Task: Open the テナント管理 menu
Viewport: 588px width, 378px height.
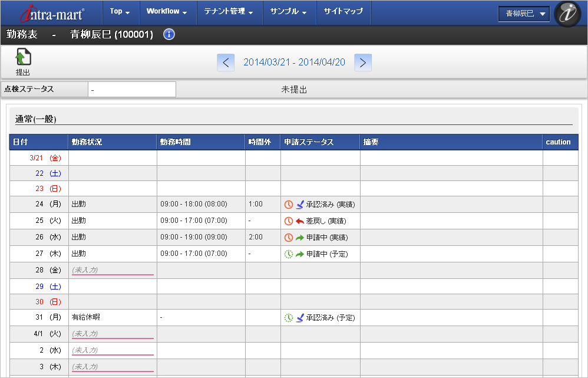Action: (x=228, y=12)
